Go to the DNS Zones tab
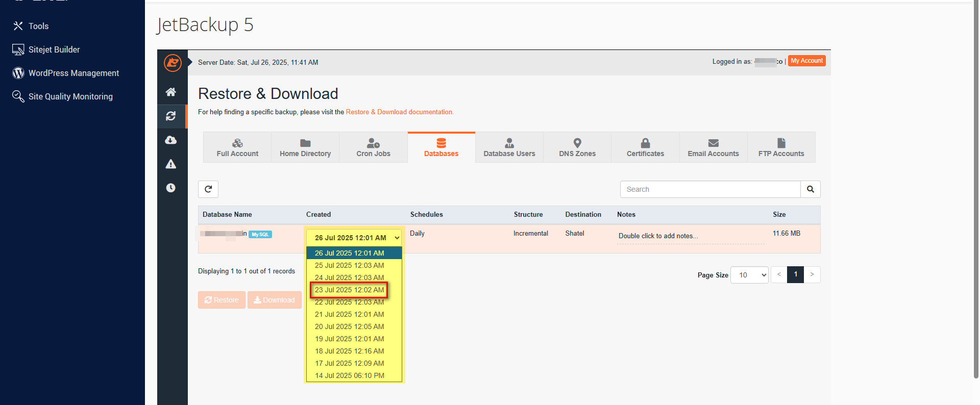 [577, 147]
